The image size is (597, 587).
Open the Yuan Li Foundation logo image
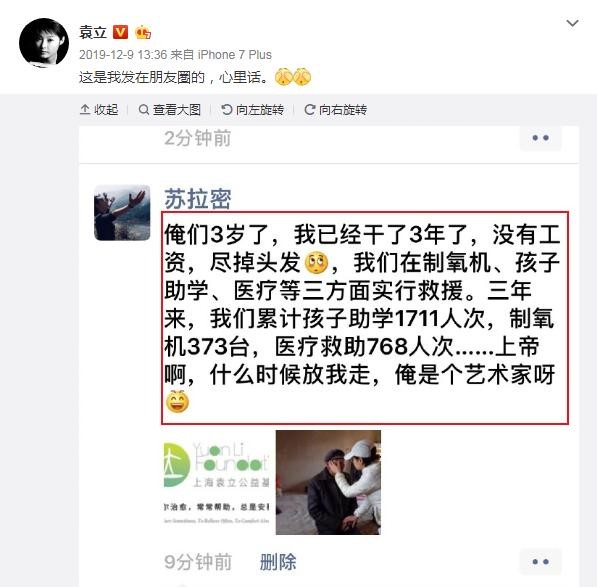[x=216, y=482]
